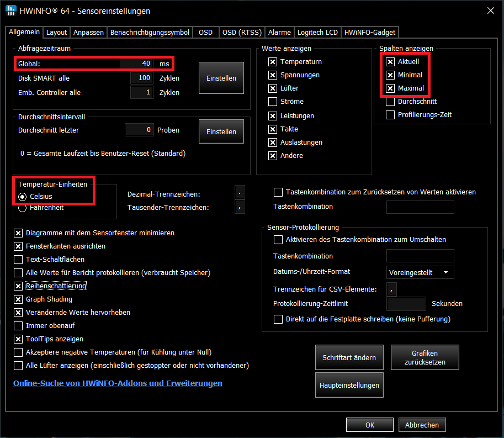504x438 pixels.
Task: Switch to the Layout tab
Action: coord(56,33)
